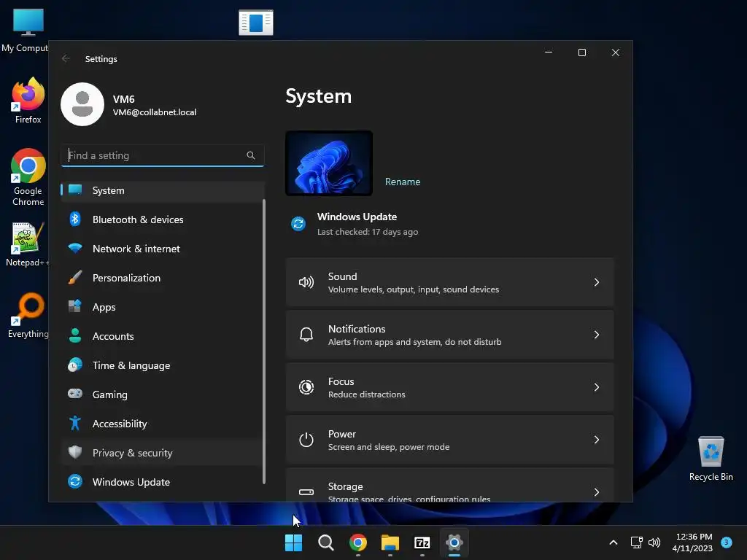Image resolution: width=747 pixels, height=560 pixels.
Task: Open Network & internet wifi icon
Action: [x=75, y=248]
